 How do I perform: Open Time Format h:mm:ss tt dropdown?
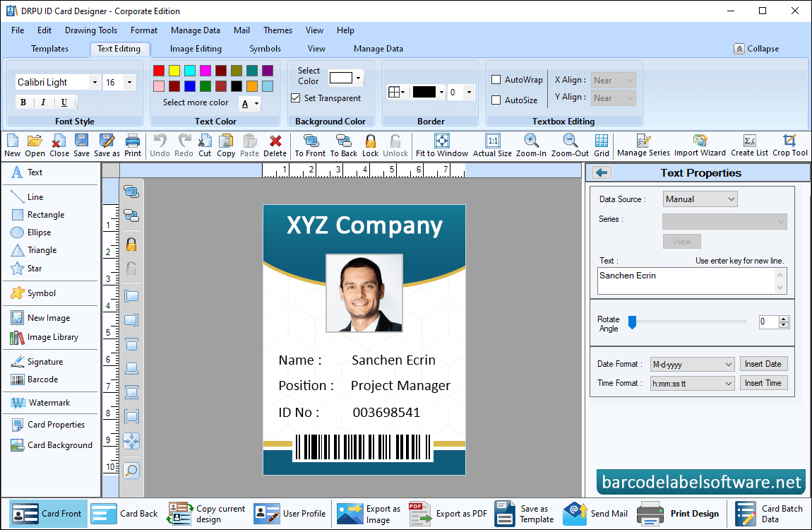pos(693,384)
